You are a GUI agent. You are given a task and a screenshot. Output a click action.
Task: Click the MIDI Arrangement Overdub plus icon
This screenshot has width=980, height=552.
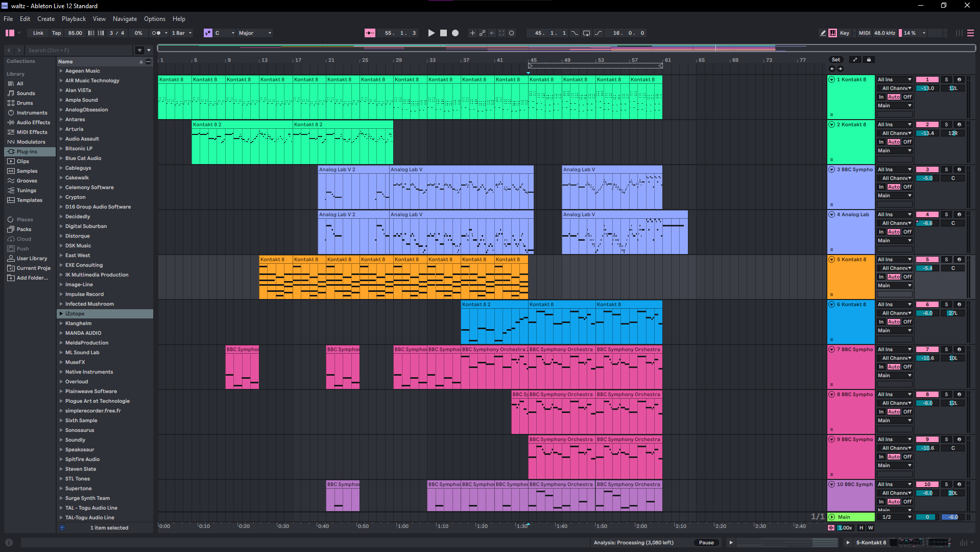[x=472, y=33]
